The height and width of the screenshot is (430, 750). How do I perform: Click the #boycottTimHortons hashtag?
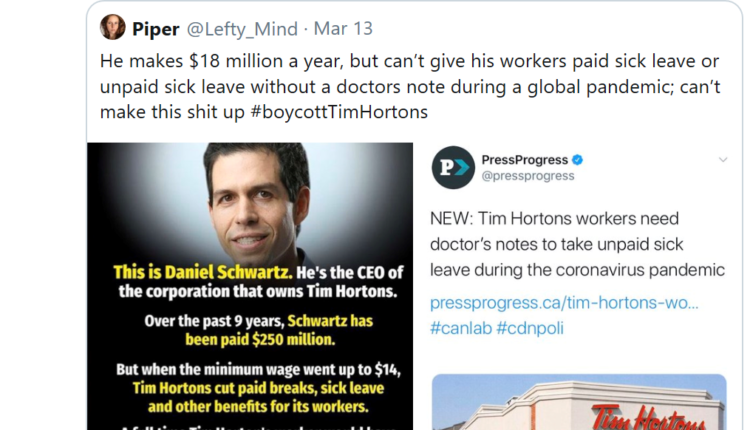[x=326, y=112]
